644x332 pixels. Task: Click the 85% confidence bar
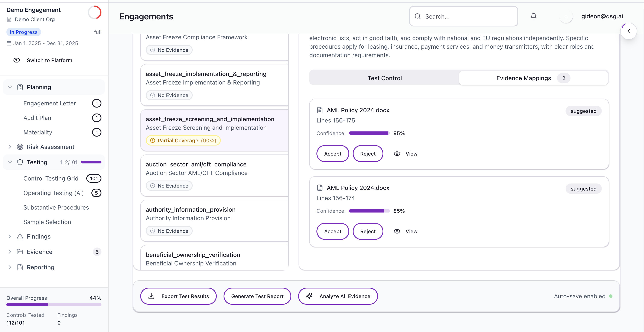tap(369, 211)
